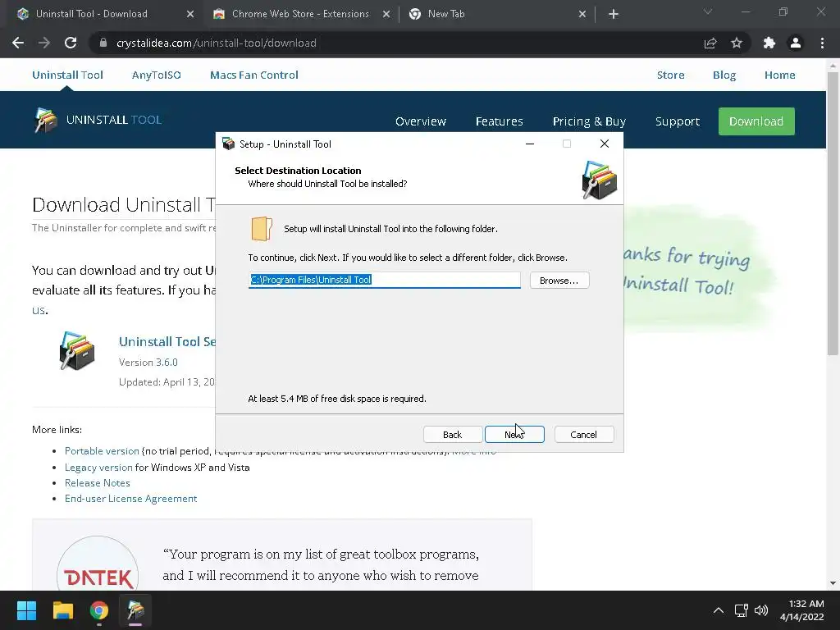840x630 pixels.
Task: Click Browse… to pick a folder
Action: 559,281
